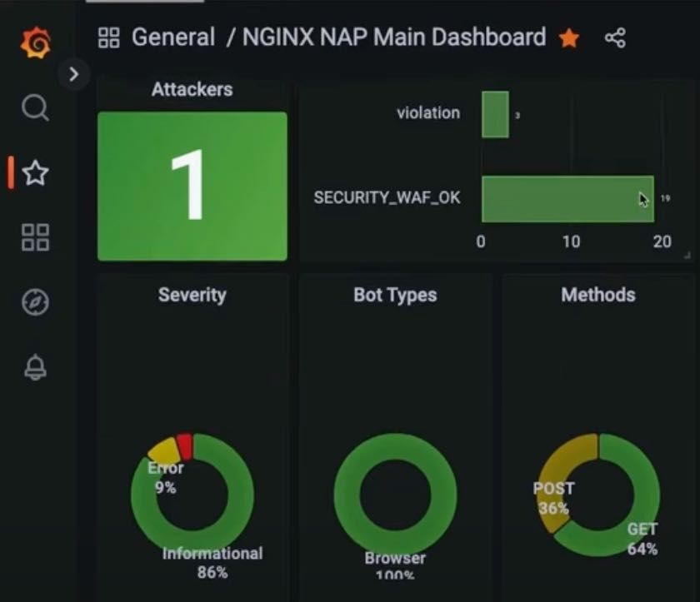Click the red slice in Severity donut

pyautogui.click(x=185, y=445)
